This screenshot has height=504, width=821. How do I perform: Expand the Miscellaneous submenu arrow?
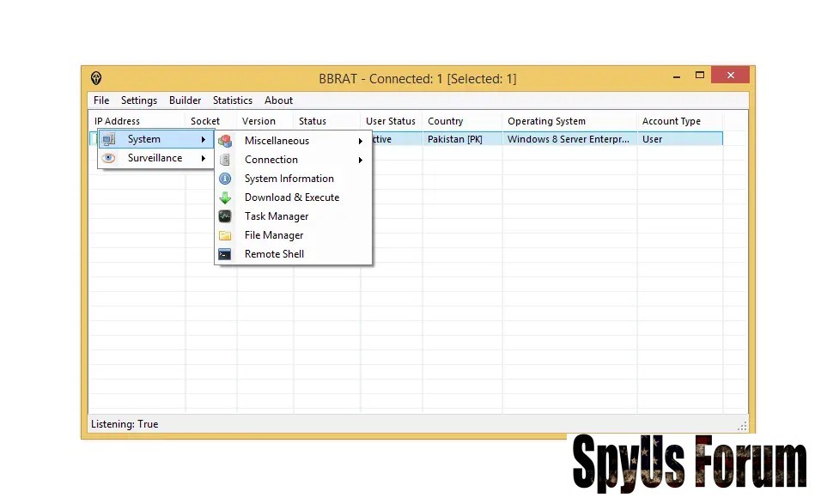coord(361,141)
